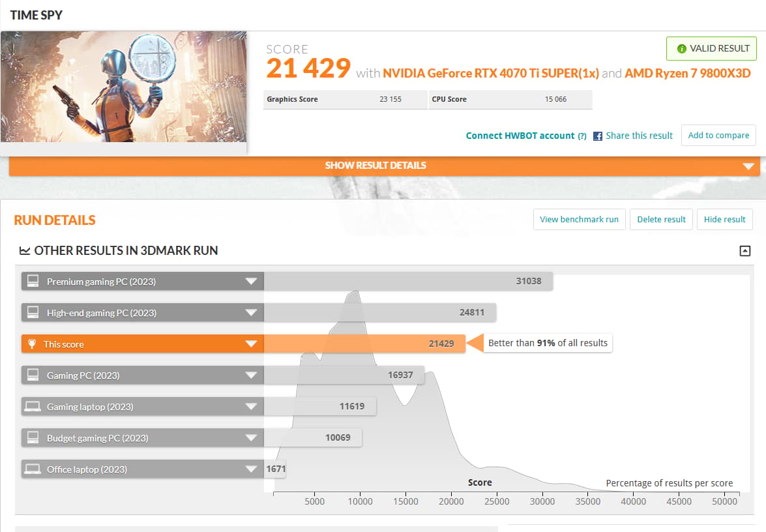Expand the Premium gaming PC (2023) dropdown arrow

(251, 282)
